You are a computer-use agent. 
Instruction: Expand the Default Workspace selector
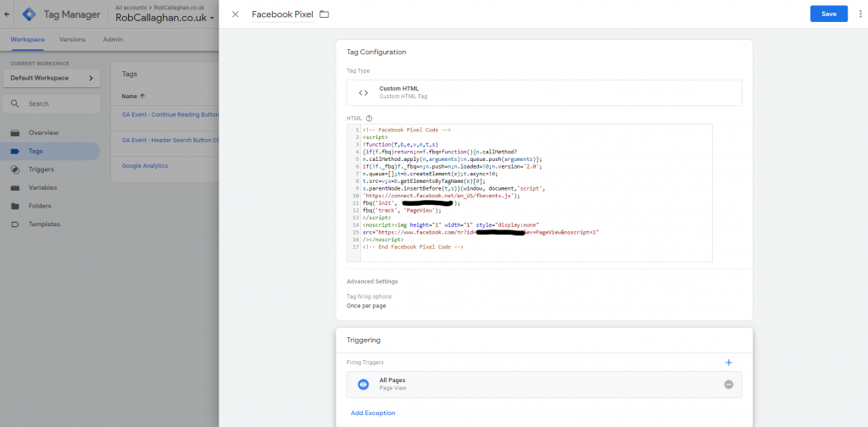(52, 78)
